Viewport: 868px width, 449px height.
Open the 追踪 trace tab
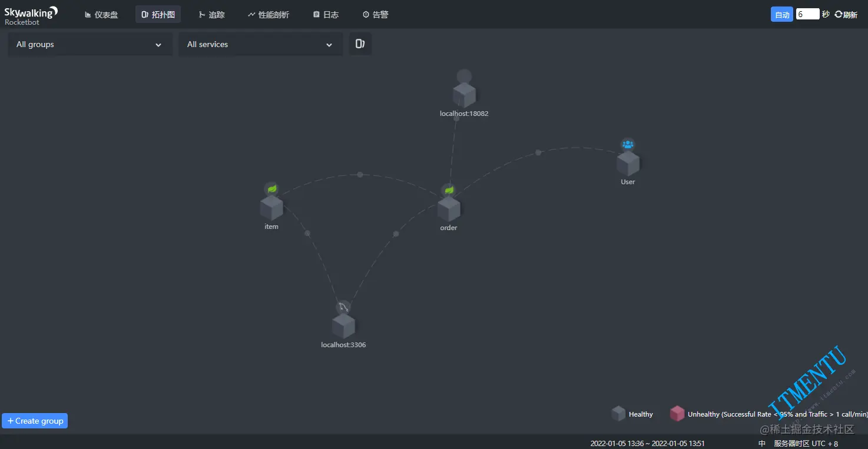coord(211,15)
